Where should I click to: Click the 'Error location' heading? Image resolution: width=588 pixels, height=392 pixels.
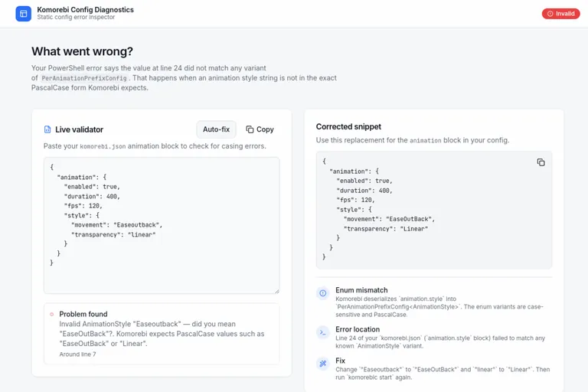358,329
